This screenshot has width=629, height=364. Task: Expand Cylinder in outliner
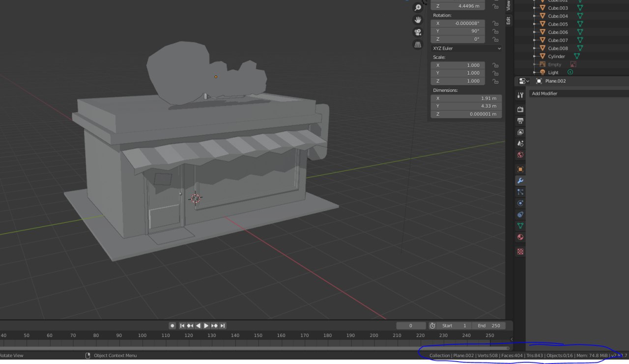coord(535,56)
